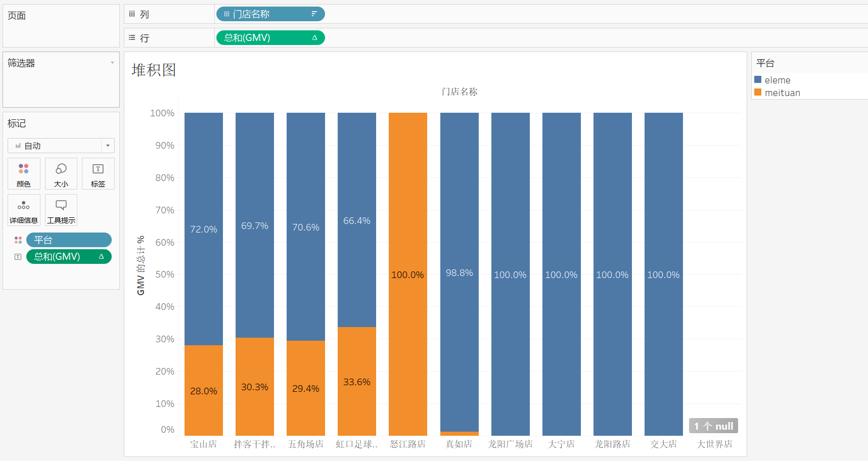Open the 筛选器 filters shelf dropdown arrow
Viewport: 868px width, 461px height.
[112, 63]
